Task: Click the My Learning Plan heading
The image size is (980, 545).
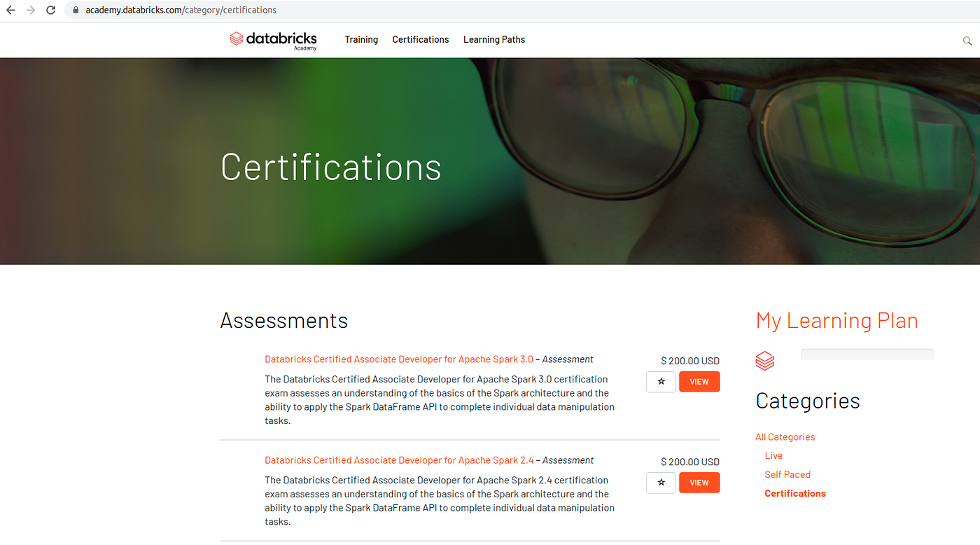Action: tap(836, 321)
